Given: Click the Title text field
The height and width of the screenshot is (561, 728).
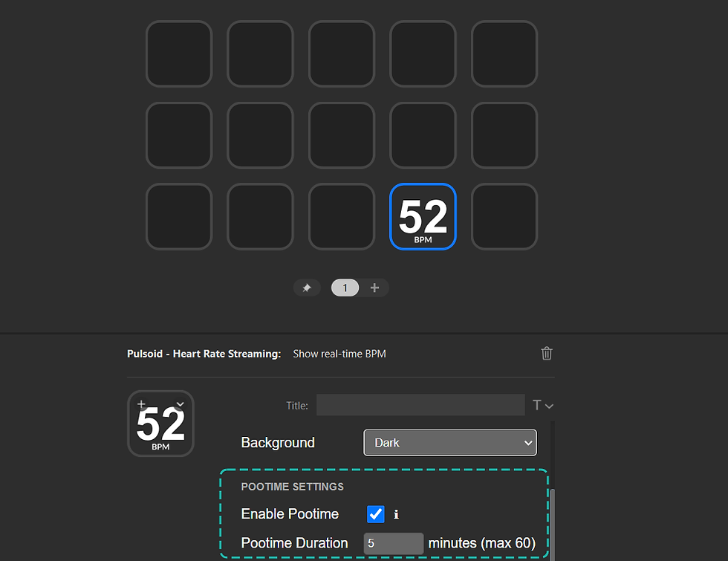Looking at the screenshot, I should [x=420, y=405].
